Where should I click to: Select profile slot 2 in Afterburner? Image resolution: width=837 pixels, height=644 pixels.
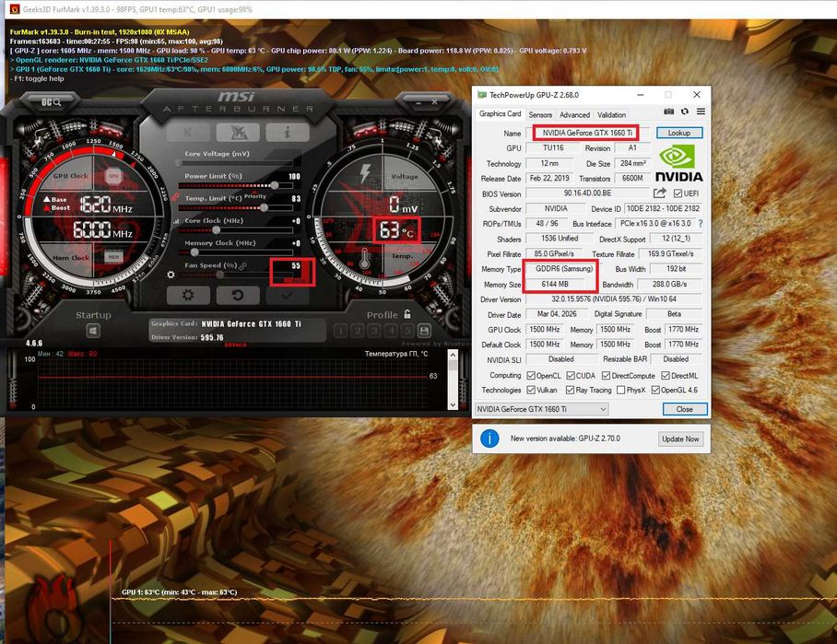(358, 331)
